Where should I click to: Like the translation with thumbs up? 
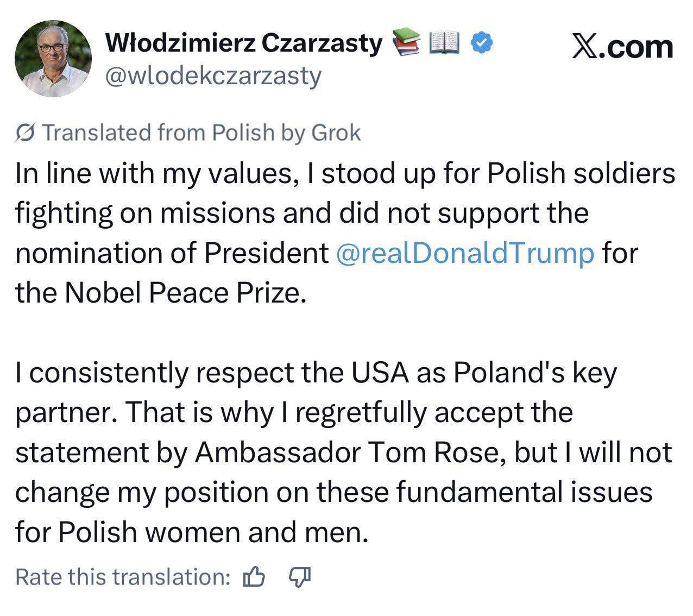(254, 577)
